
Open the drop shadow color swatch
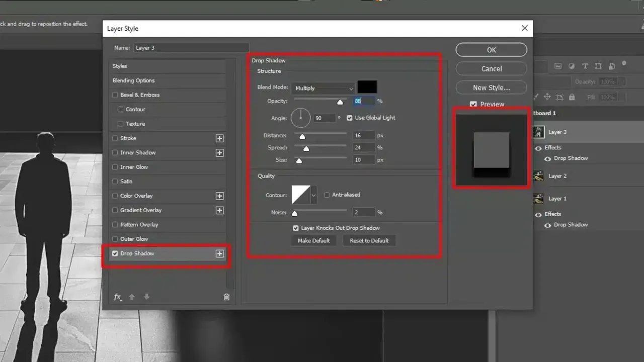click(x=367, y=86)
